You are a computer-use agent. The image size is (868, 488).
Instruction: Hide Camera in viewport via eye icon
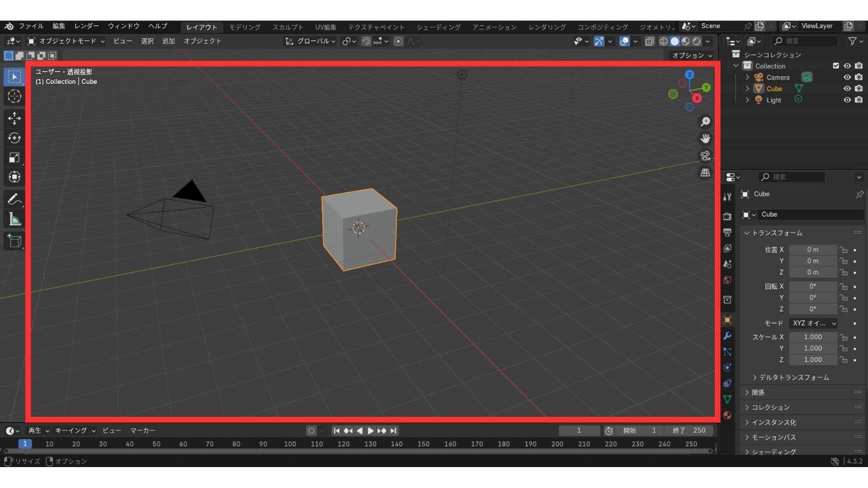click(x=847, y=78)
